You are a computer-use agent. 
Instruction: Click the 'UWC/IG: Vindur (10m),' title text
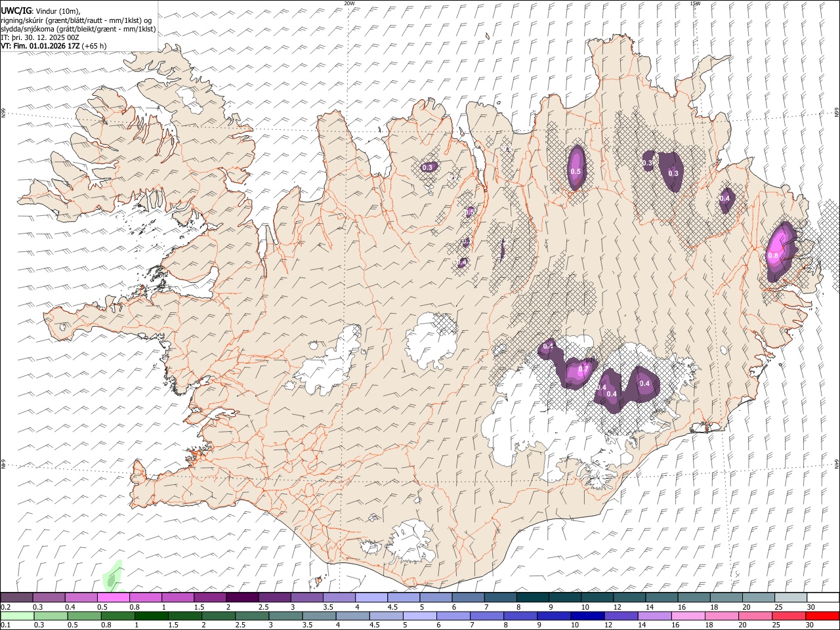41,11
